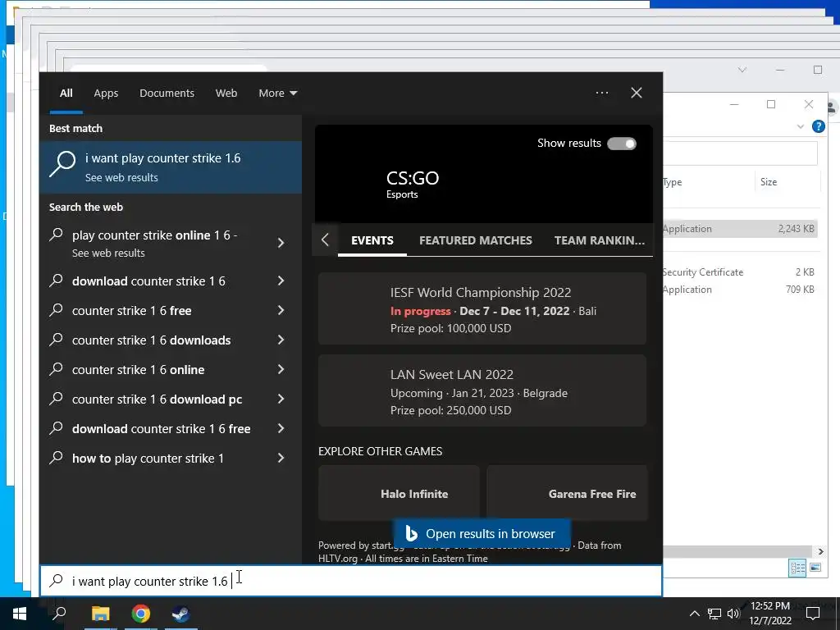Select the Security Certificate file row
Image resolution: width=840 pixels, height=630 pixels.
[740, 272]
